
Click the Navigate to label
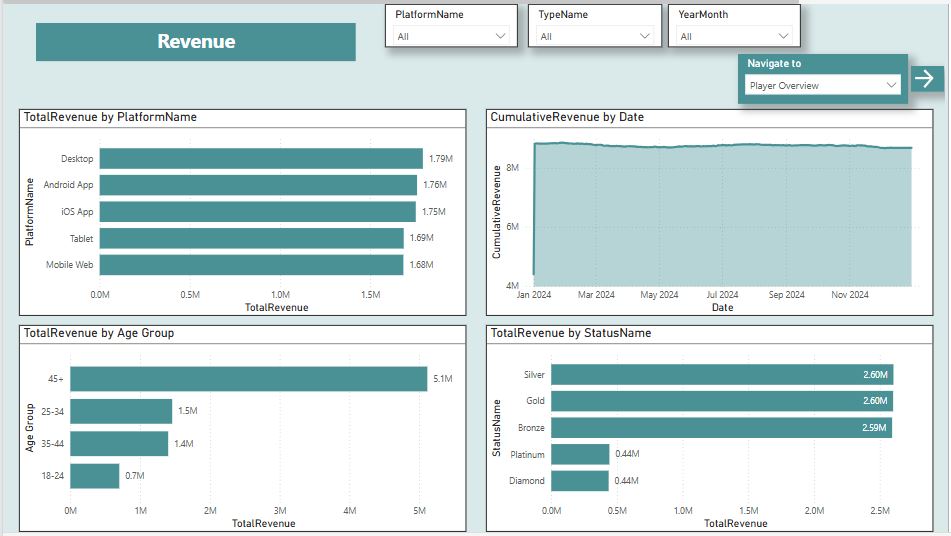[774, 64]
